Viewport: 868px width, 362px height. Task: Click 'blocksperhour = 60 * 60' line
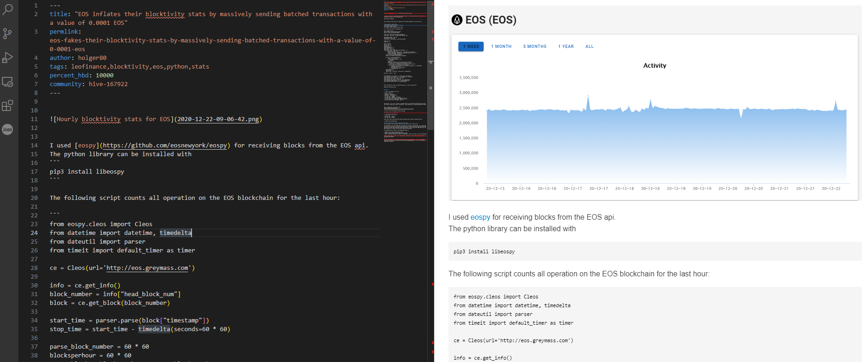point(91,355)
